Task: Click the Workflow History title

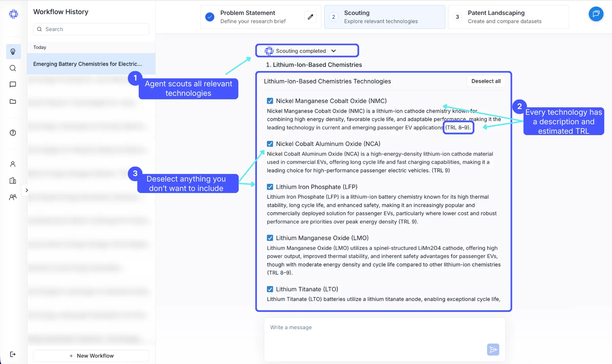Action: point(61,12)
